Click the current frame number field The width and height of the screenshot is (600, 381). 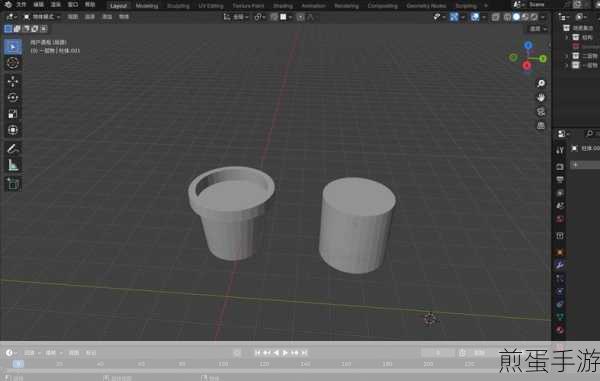(x=438, y=353)
